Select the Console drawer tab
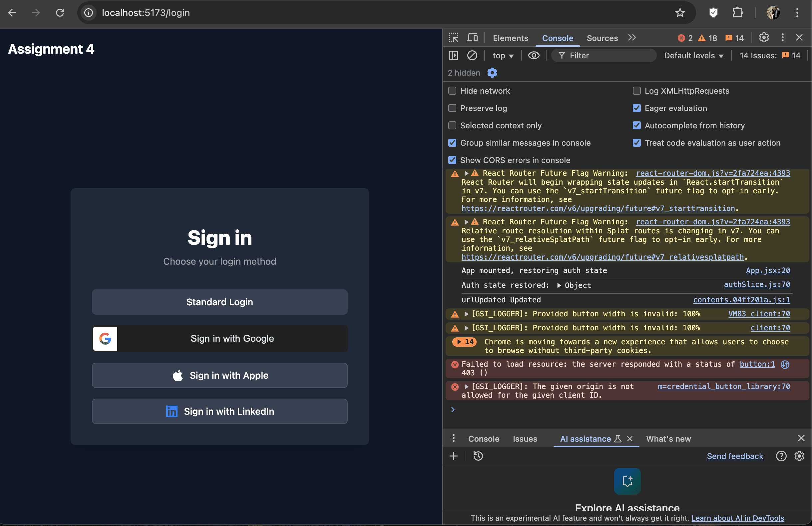Image resolution: width=812 pixels, height=526 pixels. (484, 439)
